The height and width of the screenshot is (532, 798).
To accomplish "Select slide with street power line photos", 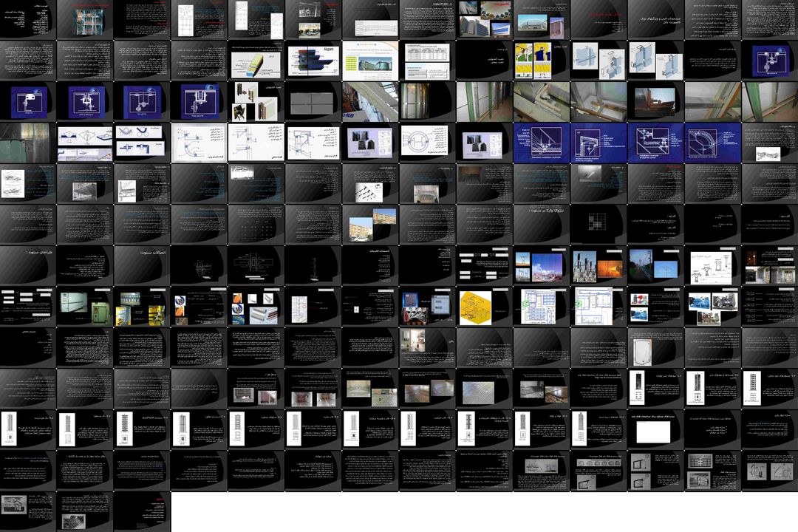I will tap(655, 266).
